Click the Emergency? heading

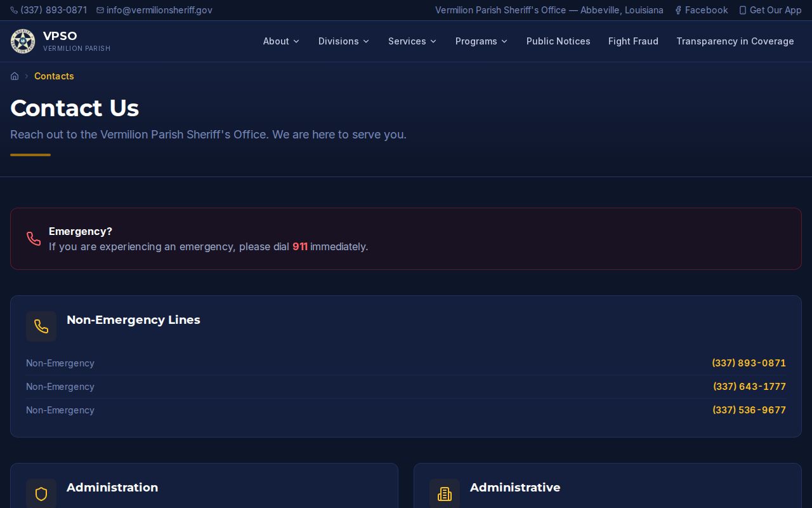[x=81, y=232]
